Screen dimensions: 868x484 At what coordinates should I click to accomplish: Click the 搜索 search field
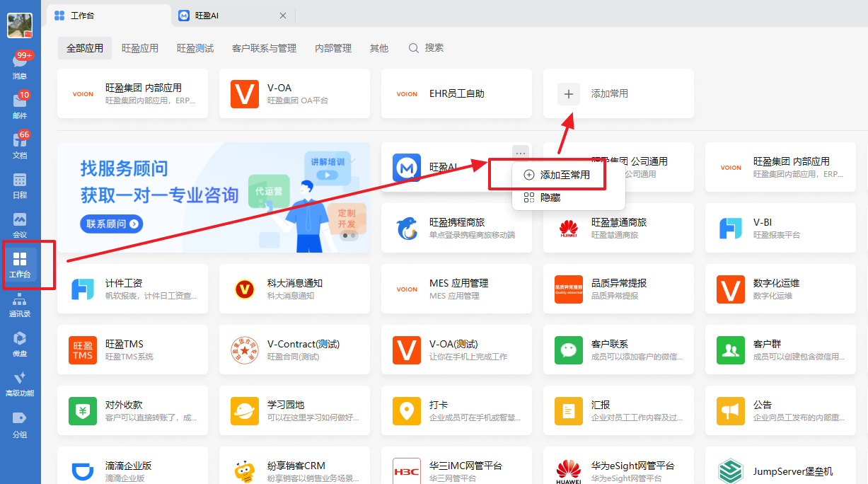[427, 48]
